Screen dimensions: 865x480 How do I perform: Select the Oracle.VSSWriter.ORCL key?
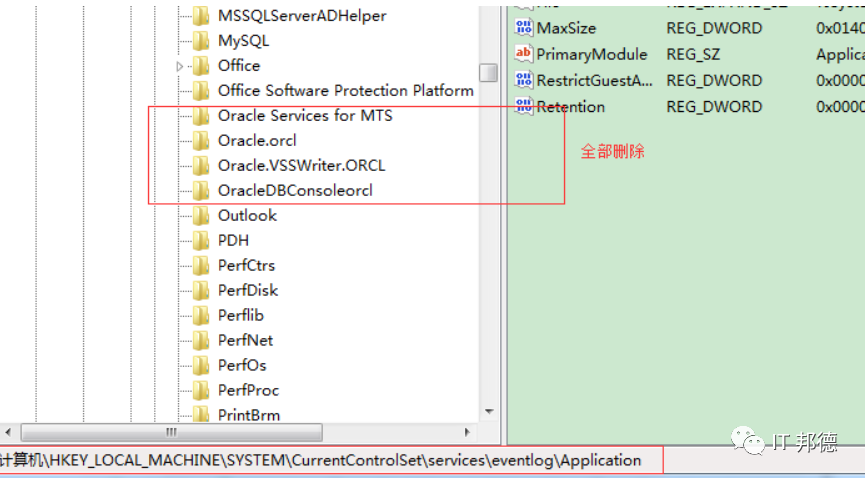click(x=301, y=166)
